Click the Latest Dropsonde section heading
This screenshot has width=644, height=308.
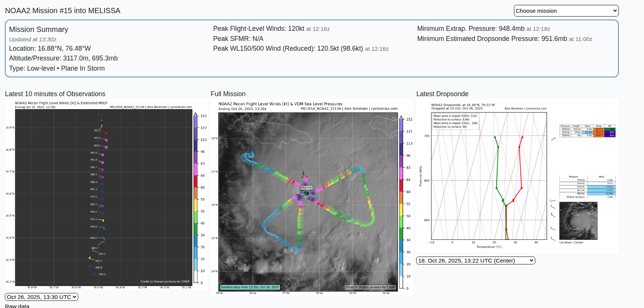point(442,94)
